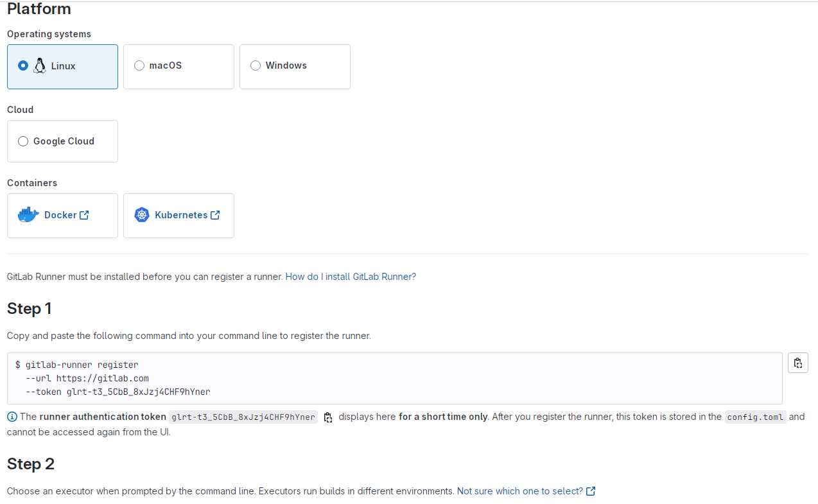Open 'How do I install GitLab Runner?' link
This screenshot has width=818, height=504.
(x=351, y=277)
